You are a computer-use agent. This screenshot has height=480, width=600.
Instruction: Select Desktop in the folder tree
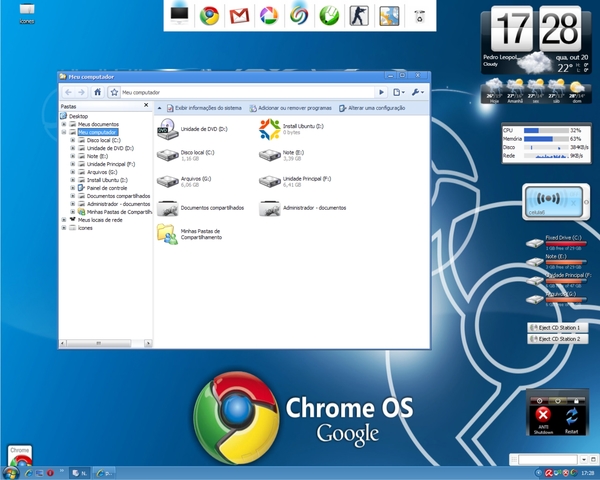[x=78, y=116]
